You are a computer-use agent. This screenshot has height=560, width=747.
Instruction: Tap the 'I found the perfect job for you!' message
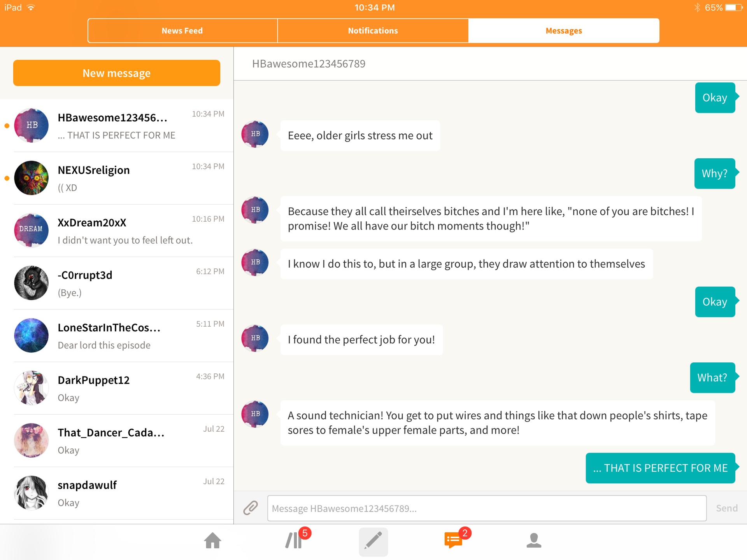coord(361,339)
